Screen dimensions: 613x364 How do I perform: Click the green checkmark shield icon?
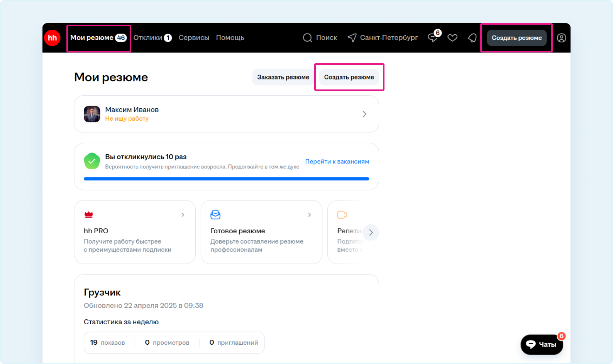92,161
